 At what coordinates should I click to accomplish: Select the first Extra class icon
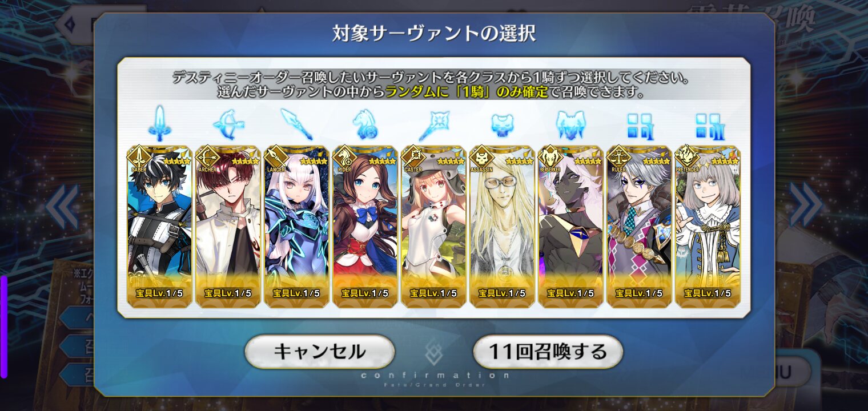(639, 126)
